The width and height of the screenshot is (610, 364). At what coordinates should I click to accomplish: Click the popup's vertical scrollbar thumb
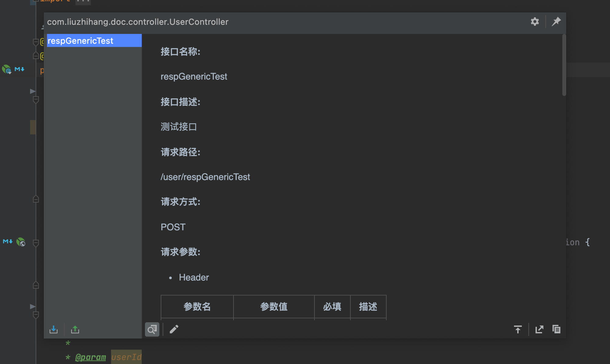pyautogui.click(x=564, y=65)
